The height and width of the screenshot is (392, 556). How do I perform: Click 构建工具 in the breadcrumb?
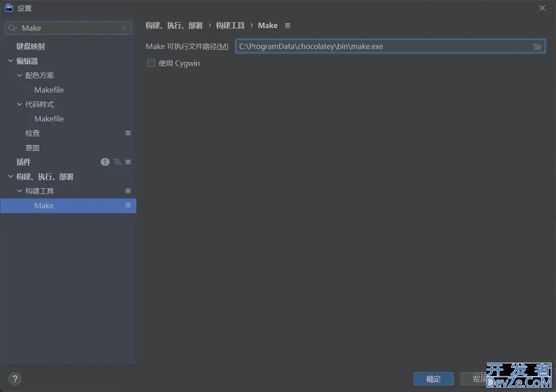tap(230, 26)
